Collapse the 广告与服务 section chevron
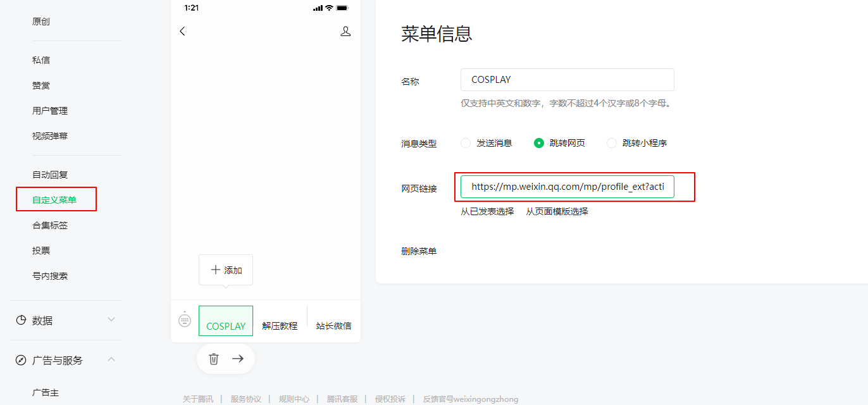868x405 pixels. [x=111, y=359]
